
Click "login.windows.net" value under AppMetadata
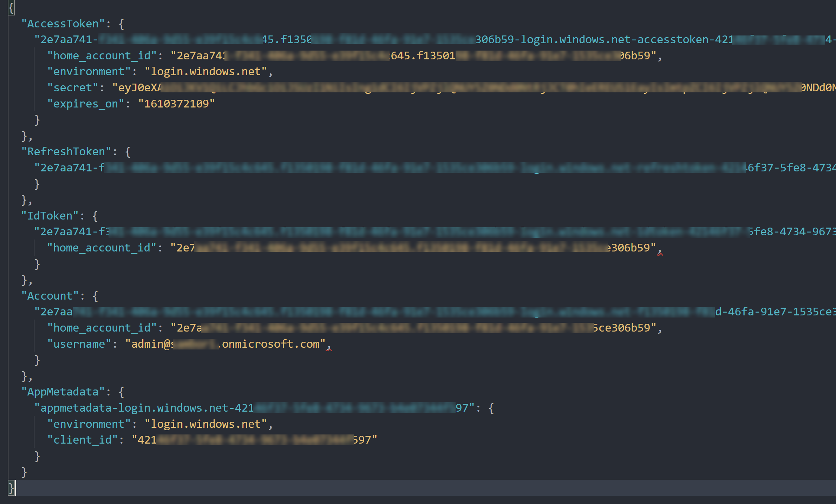pos(206,424)
